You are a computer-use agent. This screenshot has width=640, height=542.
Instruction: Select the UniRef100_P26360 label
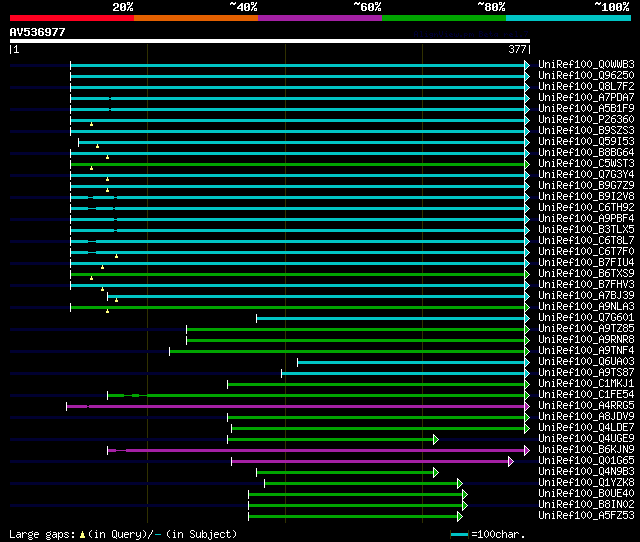click(586, 120)
